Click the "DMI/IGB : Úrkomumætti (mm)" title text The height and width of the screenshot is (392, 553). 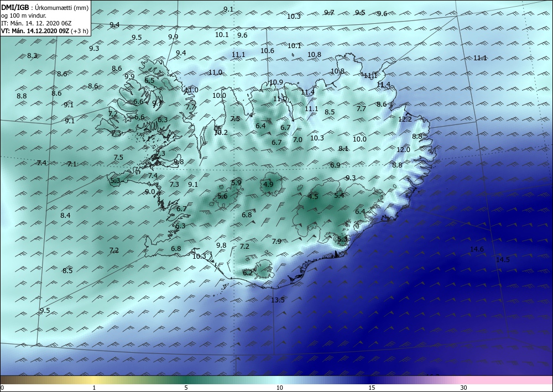tap(45, 7)
